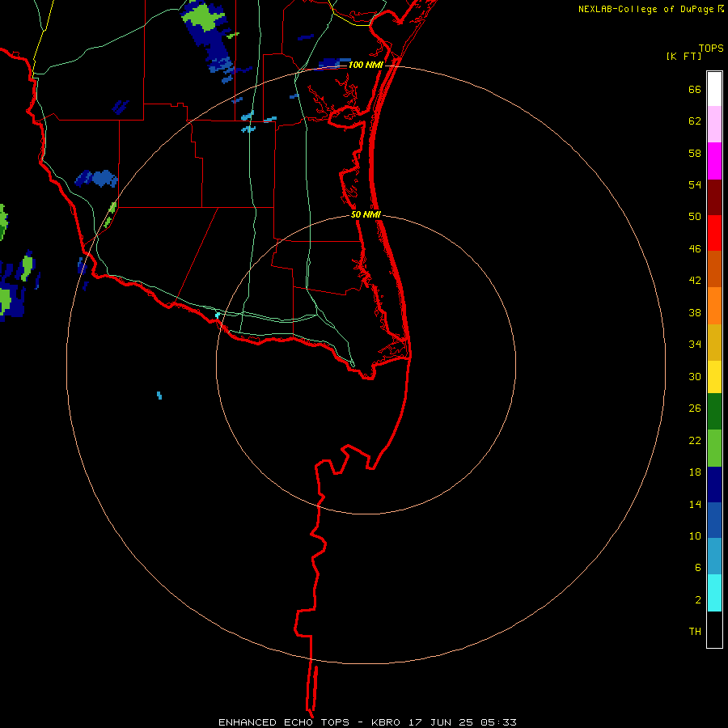Image resolution: width=728 pixels, height=728 pixels.
Task: Click the 'ENHANCED ECHO TOPS - KBRO' caption
Action: [309, 722]
